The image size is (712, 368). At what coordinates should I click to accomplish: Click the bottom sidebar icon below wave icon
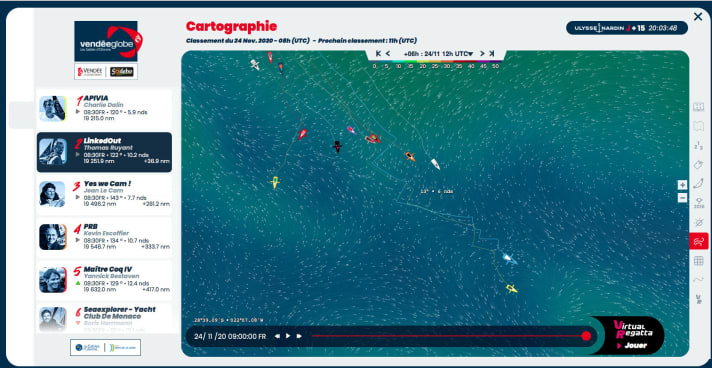(698, 298)
